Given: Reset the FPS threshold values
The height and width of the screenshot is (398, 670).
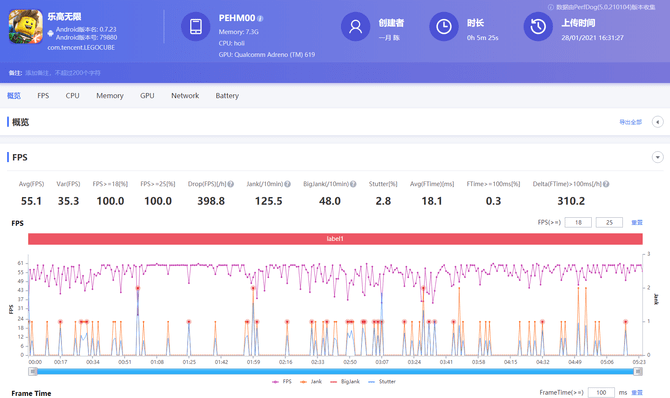Looking at the screenshot, I should click(637, 222).
